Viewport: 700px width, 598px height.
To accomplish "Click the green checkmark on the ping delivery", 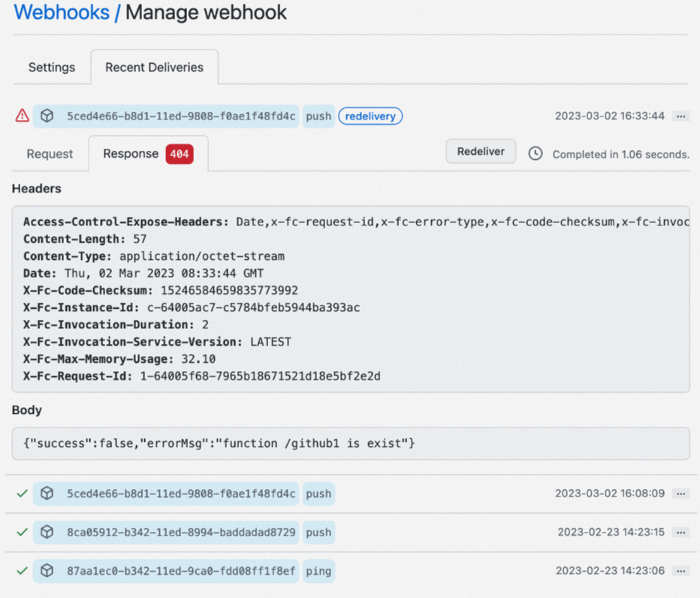I will (x=22, y=571).
